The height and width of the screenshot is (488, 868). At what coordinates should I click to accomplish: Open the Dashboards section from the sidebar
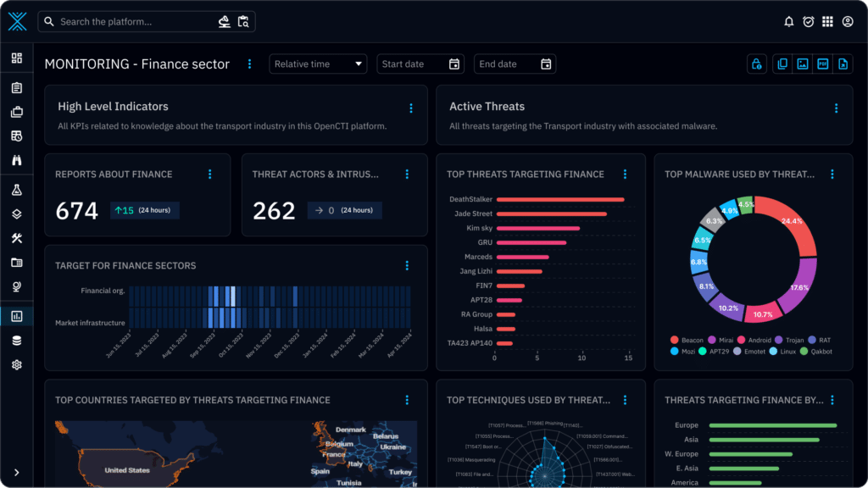[17, 315]
